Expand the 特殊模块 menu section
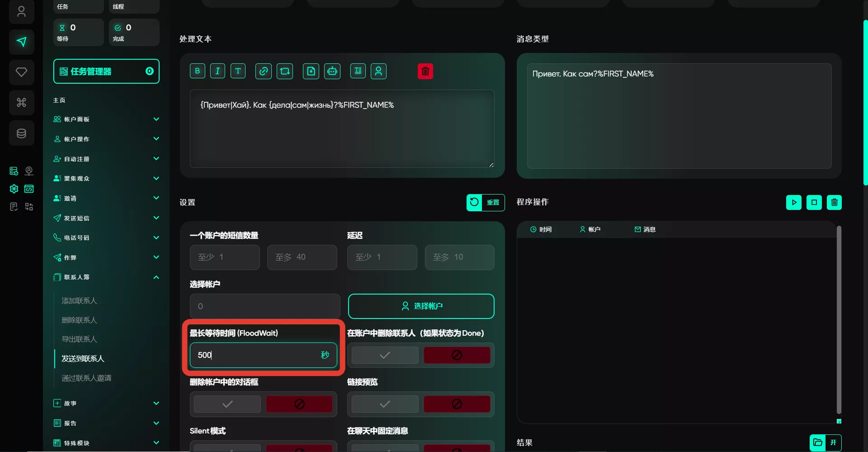Viewport: 868px width, 452px height. click(x=106, y=443)
